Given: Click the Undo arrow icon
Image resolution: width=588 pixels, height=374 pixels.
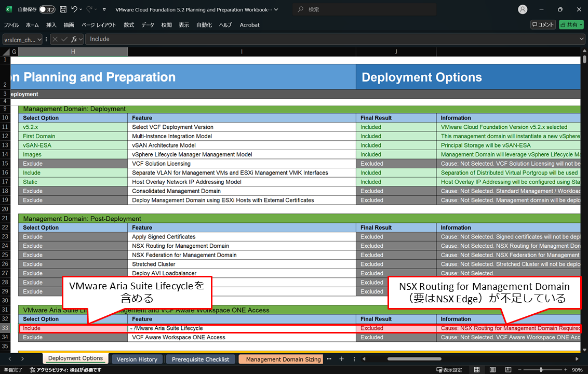Looking at the screenshot, I should pyautogui.click(x=74, y=9).
